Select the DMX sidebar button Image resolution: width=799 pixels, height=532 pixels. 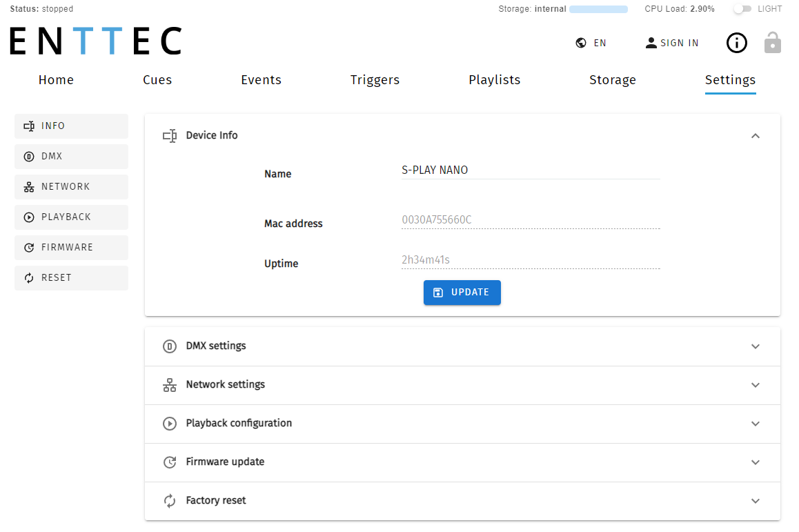(71, 157)
